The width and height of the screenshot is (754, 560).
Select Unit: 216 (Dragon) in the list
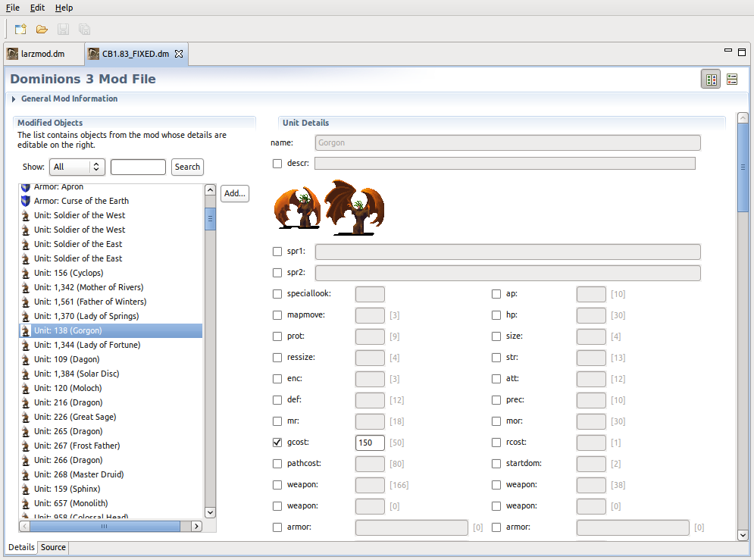click(111, 403)
